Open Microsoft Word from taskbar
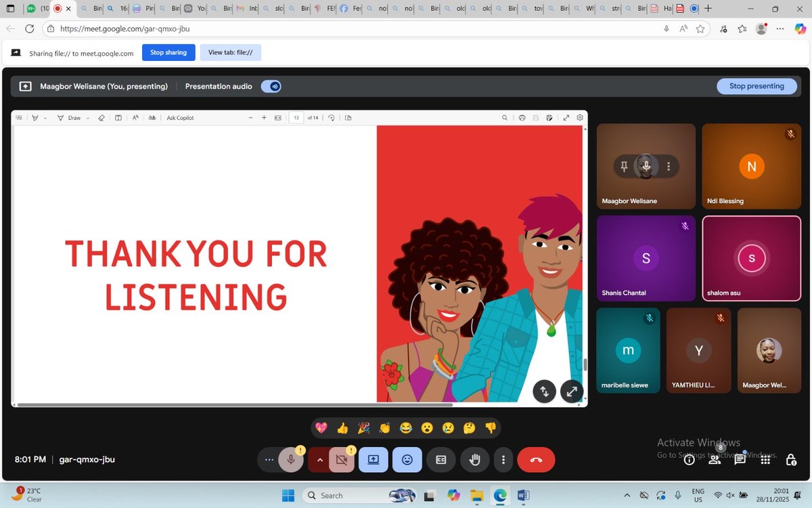812x508 pixels. pyautogui.click(x=523, y=495)
